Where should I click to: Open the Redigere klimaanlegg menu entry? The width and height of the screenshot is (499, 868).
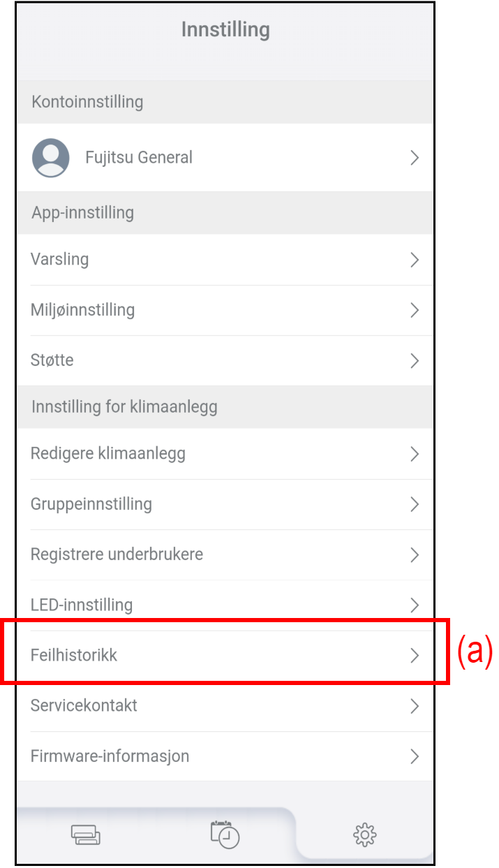pos(108,454)
